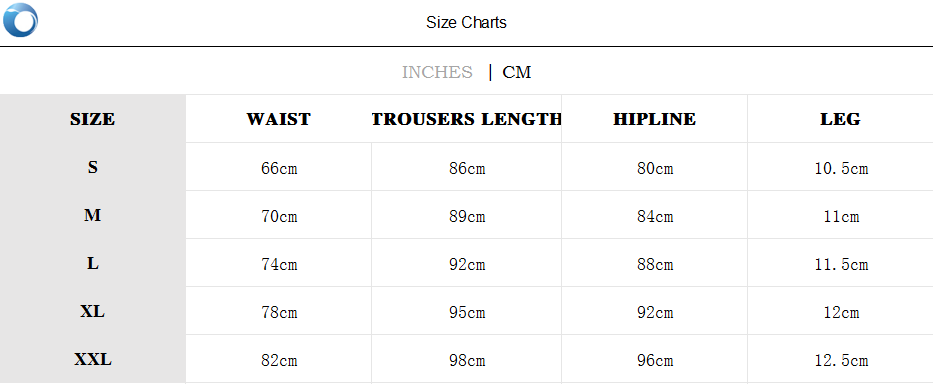Click the HIPLINE column header
The width and height of the screenshot is (933, 384).
pyautogui.click(x=655, y=119)
